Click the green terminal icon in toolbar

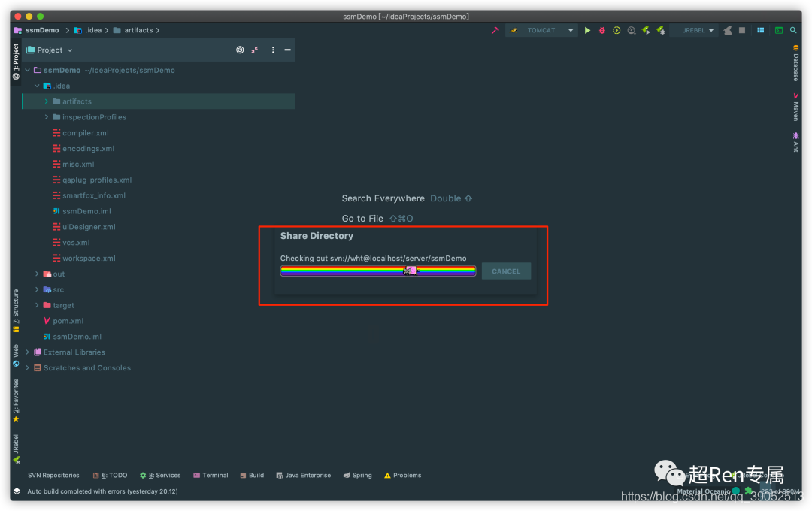click(x=779, y=31)
